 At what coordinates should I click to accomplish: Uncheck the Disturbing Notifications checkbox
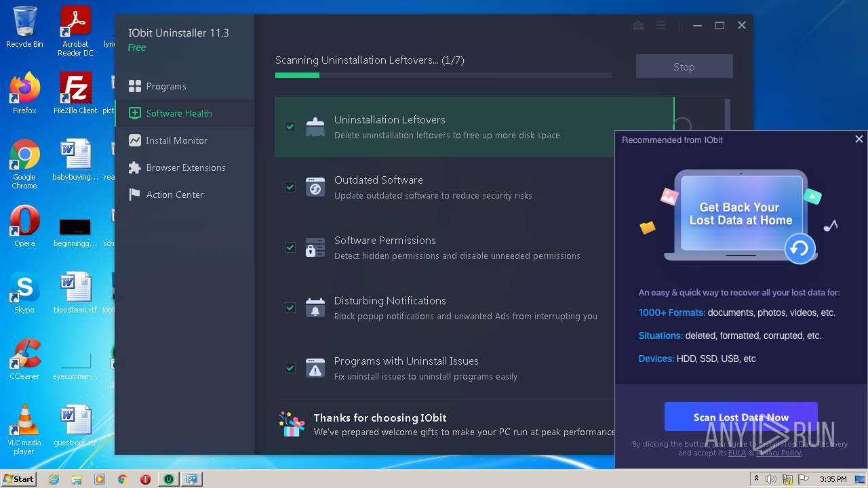tap(290, 308)
